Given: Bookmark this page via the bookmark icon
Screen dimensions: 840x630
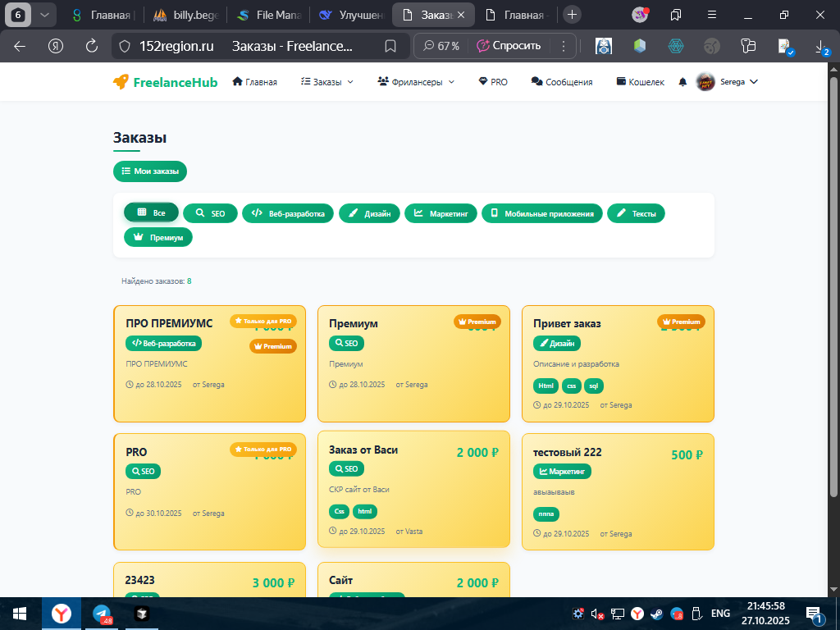Looking at the screenshot, I should tap(390, 46).
